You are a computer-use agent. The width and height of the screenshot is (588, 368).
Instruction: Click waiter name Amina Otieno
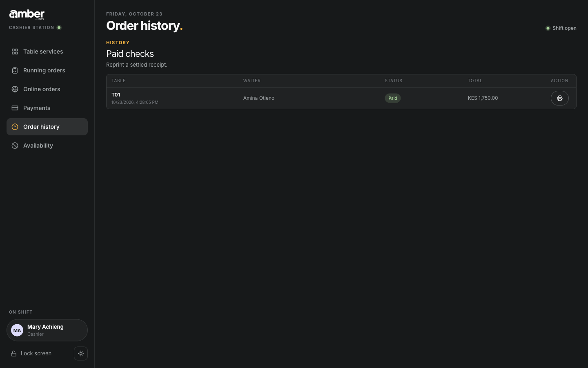pyautogui.click(x=259, y=98)
